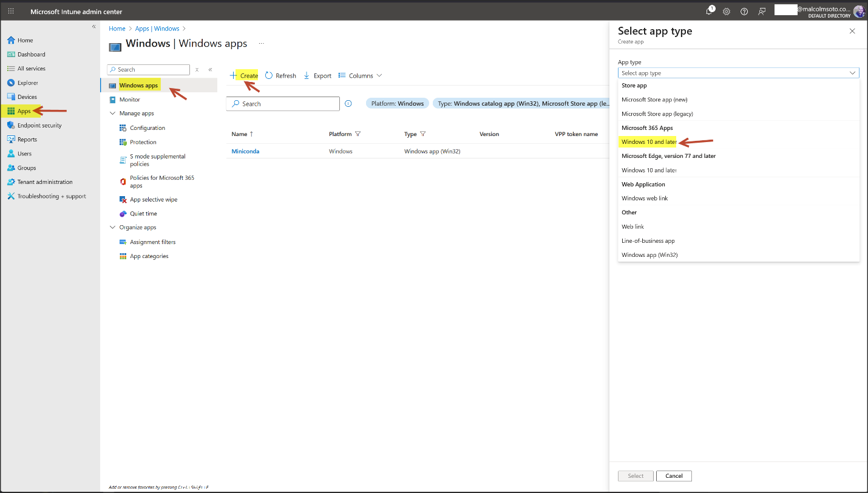Open the Select app type dropdown
This screenshot has width=868, height=493.
(x=738, y=73)
